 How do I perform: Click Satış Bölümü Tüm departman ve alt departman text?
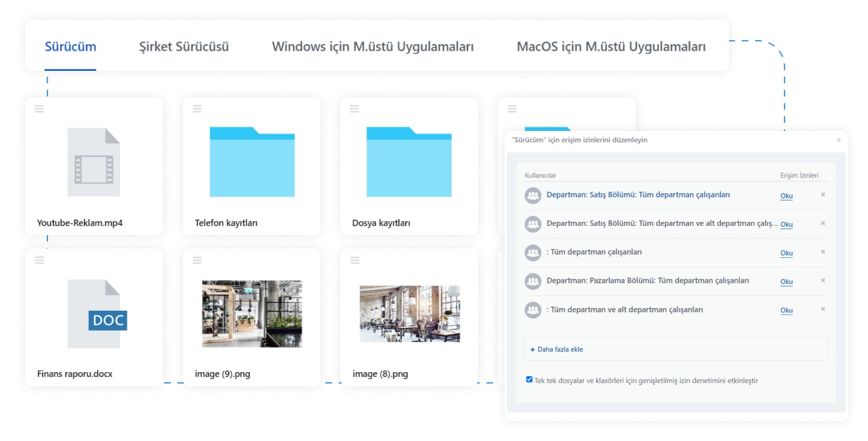[662, 224]
